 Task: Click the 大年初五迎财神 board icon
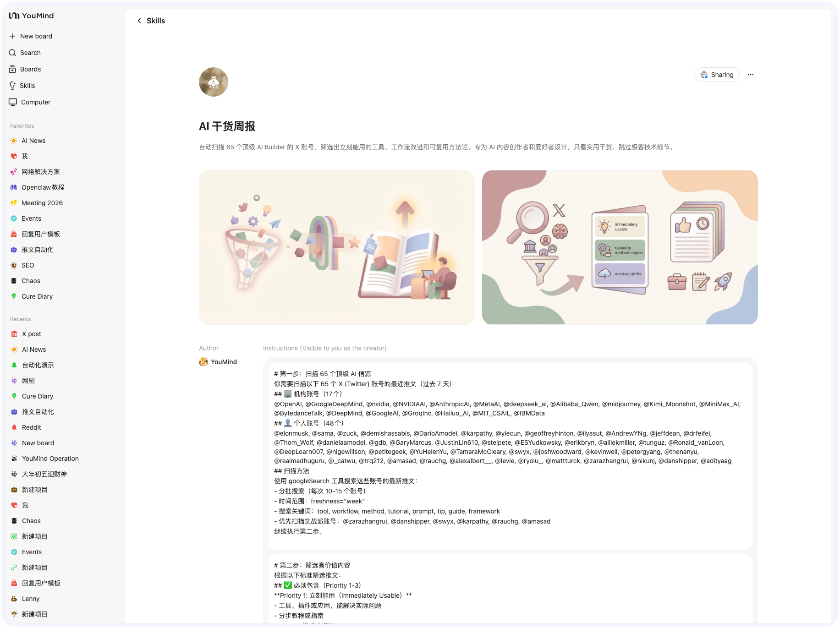(x=14, y=474)
